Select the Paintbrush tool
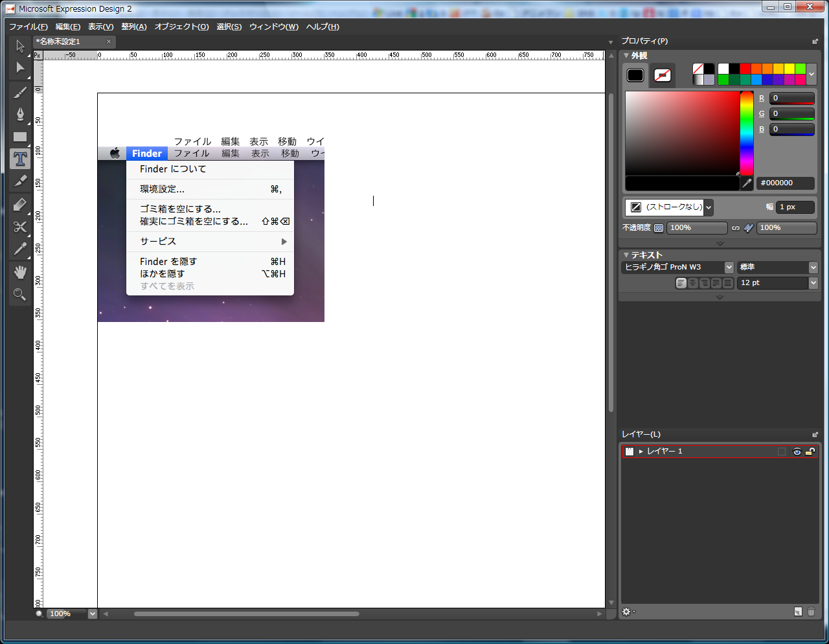 20,92
